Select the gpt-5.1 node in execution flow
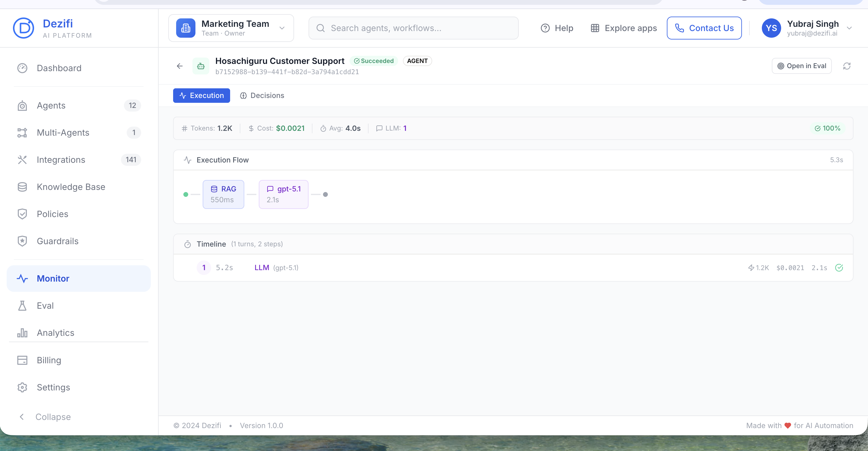The width and height of the screenshot is (868, 451). point(284,194)
